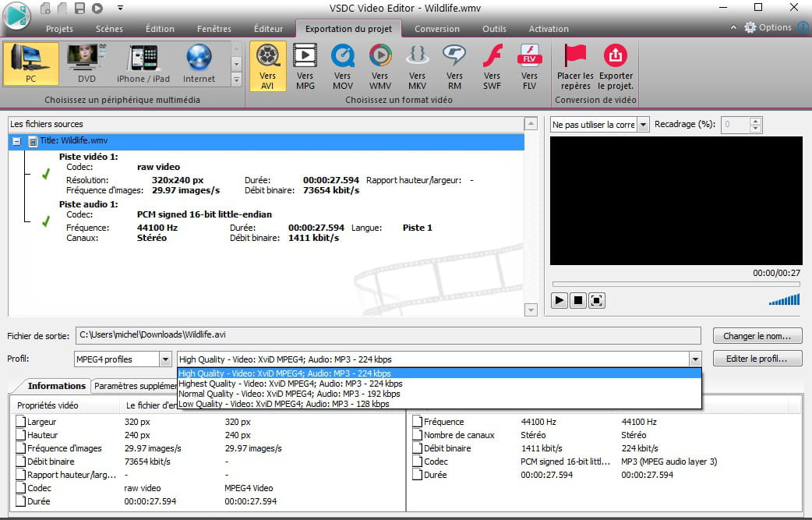Toggle audio Fréquence checkbox

coord(418,422)
